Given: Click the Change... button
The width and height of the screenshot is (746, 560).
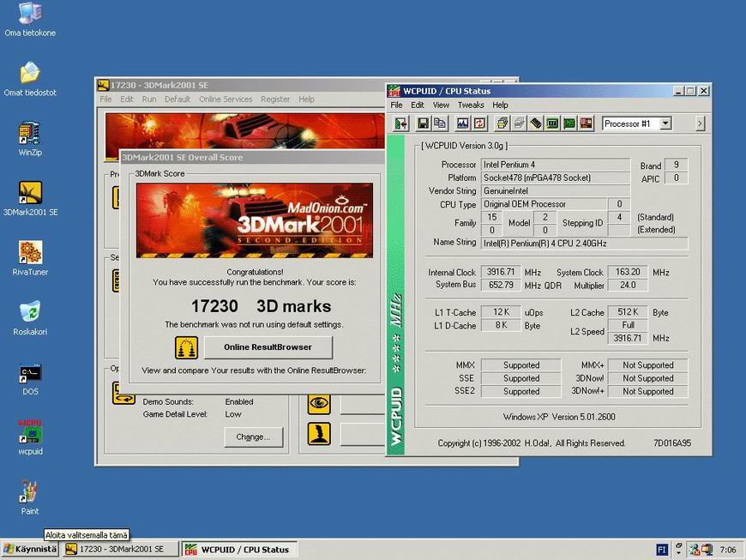Looking at the screenshot, I should [x=253, y=437].
